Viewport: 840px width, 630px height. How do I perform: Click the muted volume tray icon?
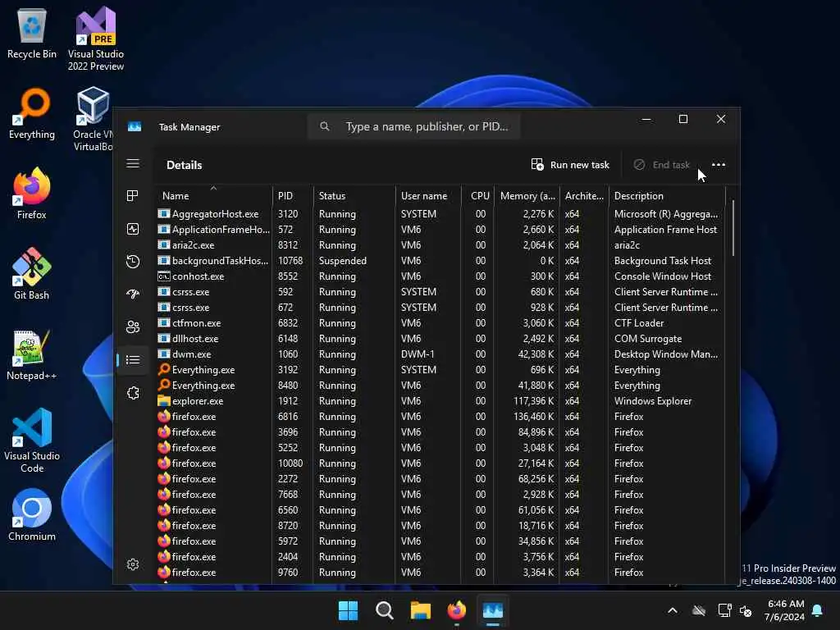(745, 610)
